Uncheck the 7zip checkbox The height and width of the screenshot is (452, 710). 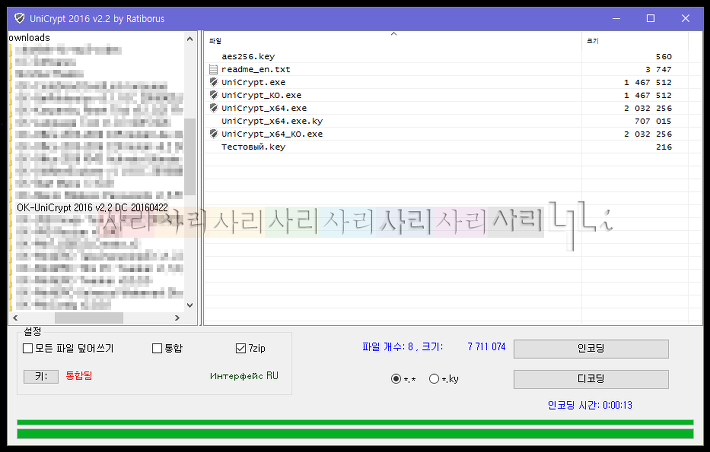pyautogui.click(x=241, y=348)
